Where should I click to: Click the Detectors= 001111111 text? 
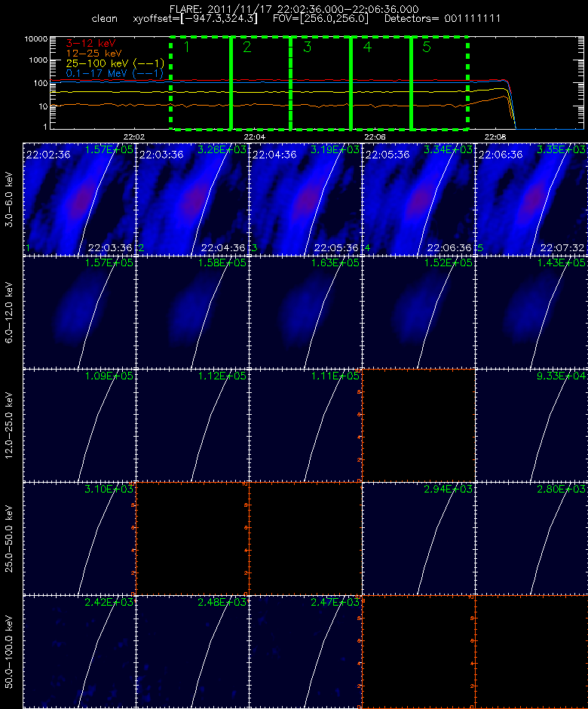click(x=443, y=19)
